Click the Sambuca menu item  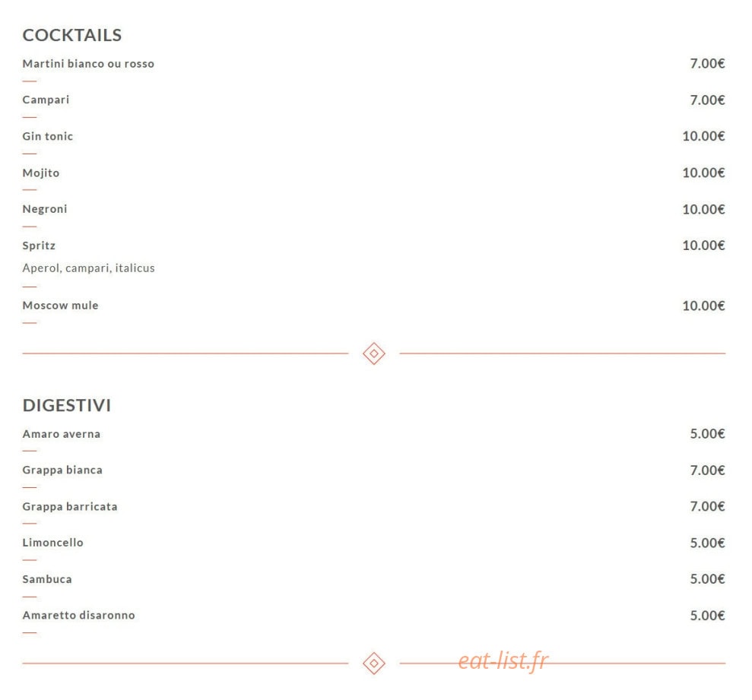pos(47,579)
